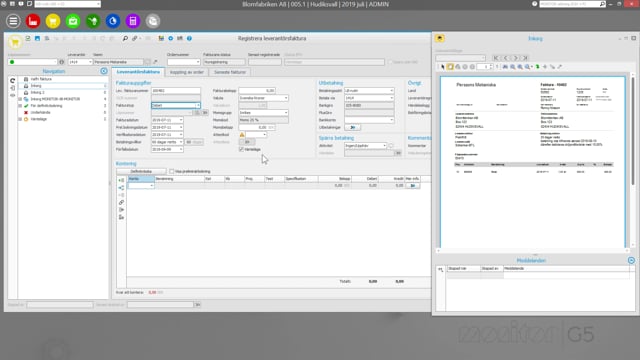
Task: Collapse the Meddelanden panel in Inkorg window
Action: (631, 260)
